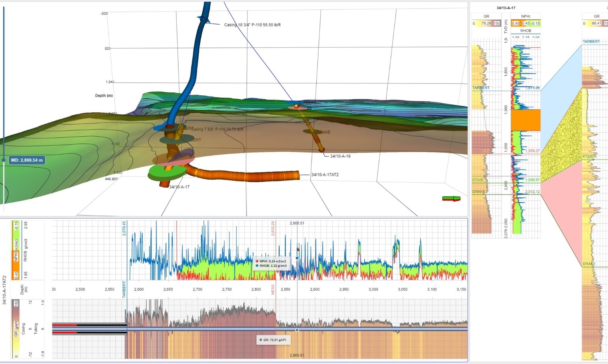Click the tubing cursor marker on schematic

point(297,330)
